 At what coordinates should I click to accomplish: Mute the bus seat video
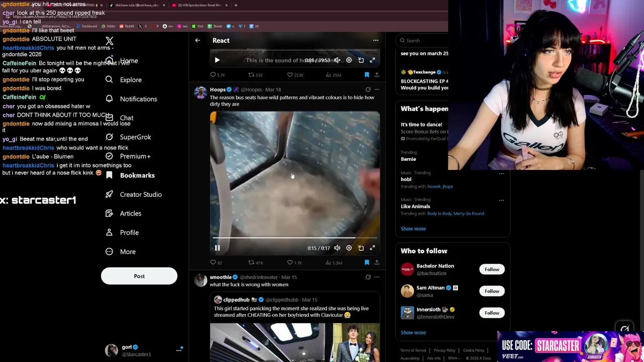(337, 248)
